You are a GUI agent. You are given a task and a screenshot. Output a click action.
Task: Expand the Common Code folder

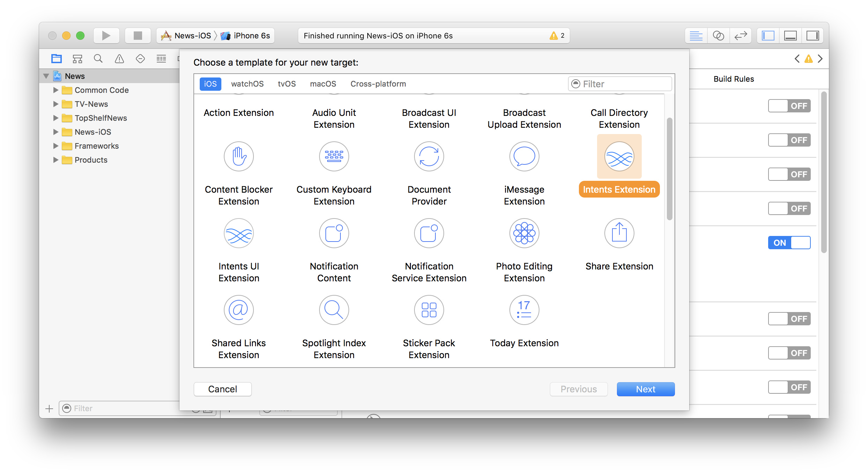point(56,90)
